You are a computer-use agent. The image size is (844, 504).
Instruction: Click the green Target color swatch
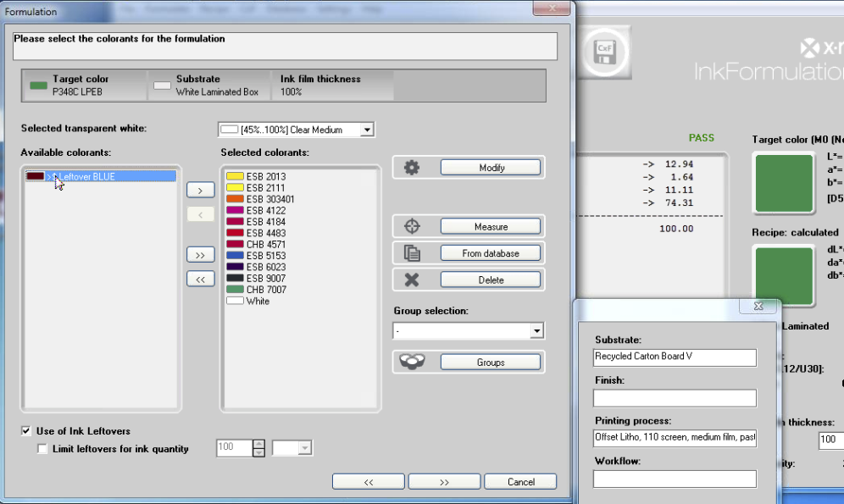783,184
